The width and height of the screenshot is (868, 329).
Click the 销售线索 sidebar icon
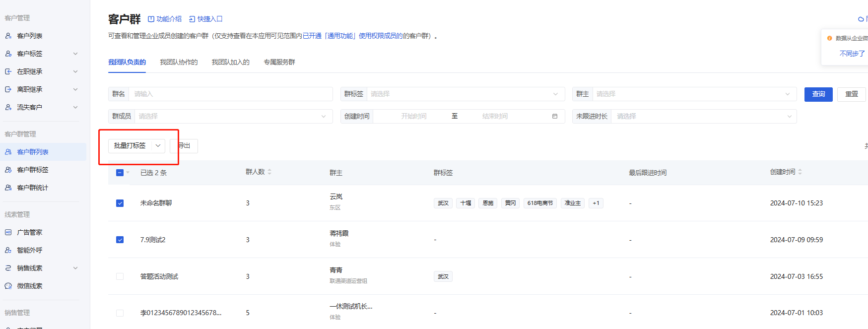[8, 268]
